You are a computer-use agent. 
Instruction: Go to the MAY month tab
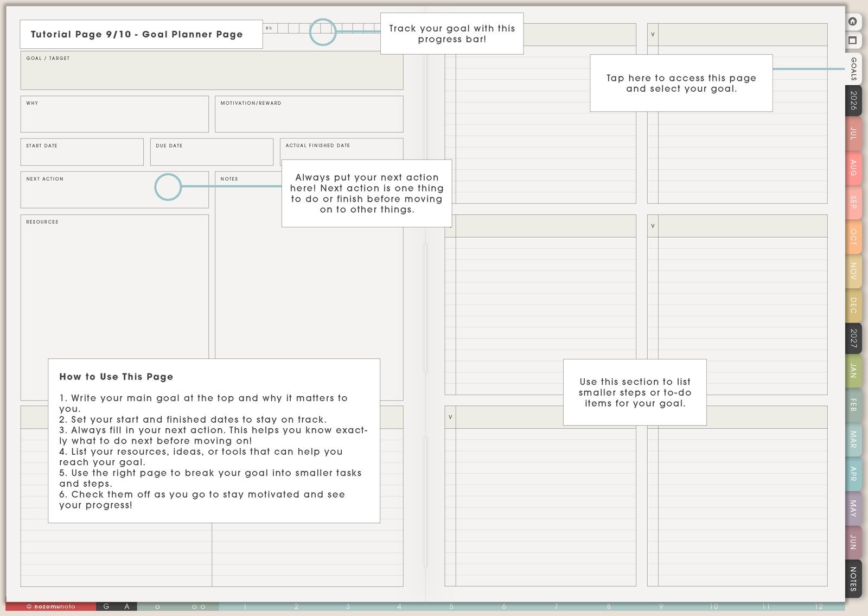(x=853, y=508)
